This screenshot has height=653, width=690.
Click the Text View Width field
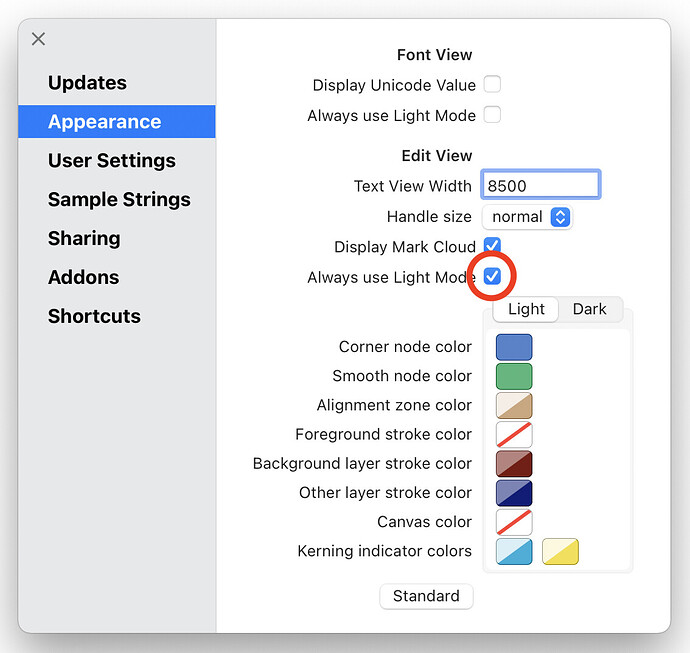(x=540, y=186)
